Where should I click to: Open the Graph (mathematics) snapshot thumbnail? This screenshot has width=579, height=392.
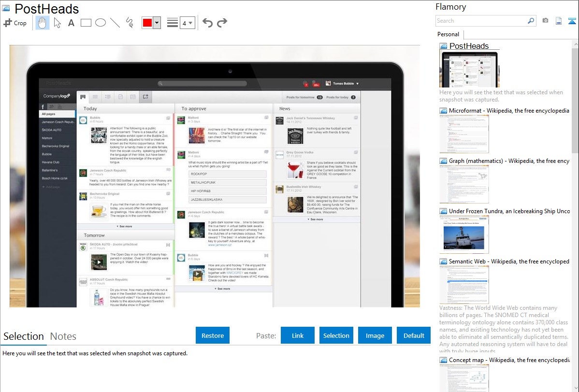coord(464,184)
